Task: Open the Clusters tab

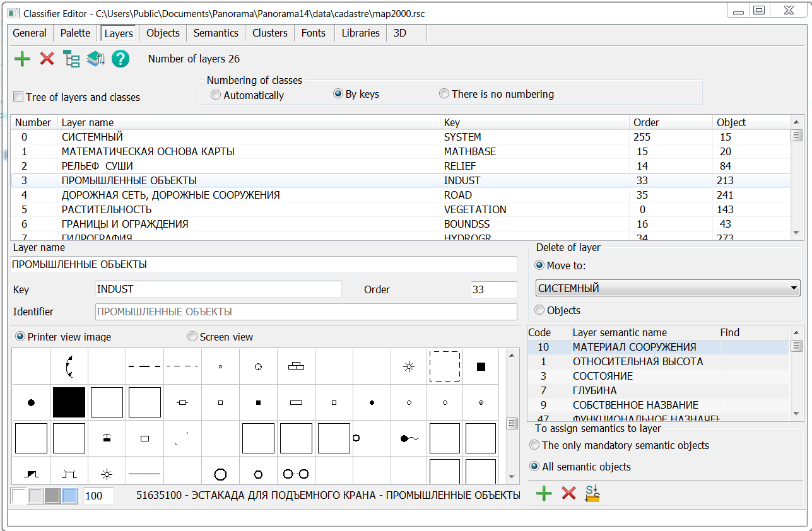Action: [270, 33]
